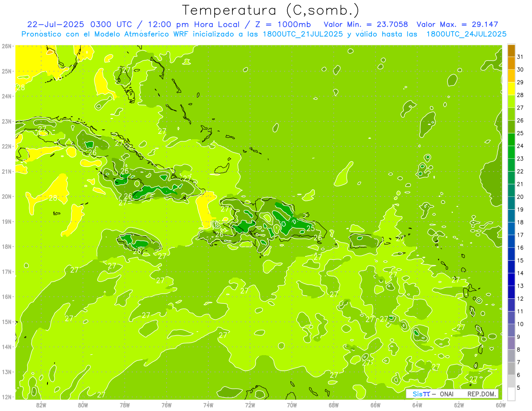Click the legend label '10'
The height and width of the screenshot is (411, 532).
520,324
